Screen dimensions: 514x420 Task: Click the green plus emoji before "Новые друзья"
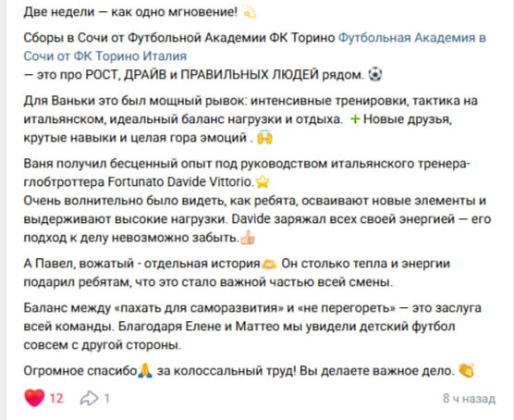tap(355, 118)
